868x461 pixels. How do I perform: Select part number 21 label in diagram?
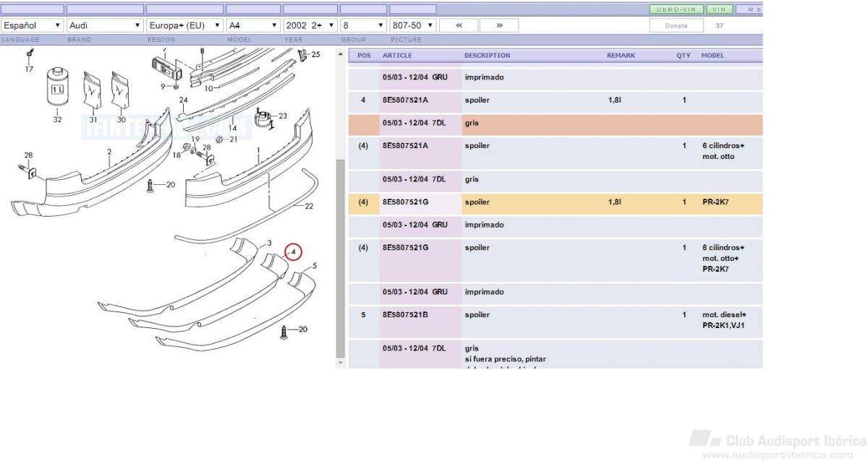[x=233, y=139]
